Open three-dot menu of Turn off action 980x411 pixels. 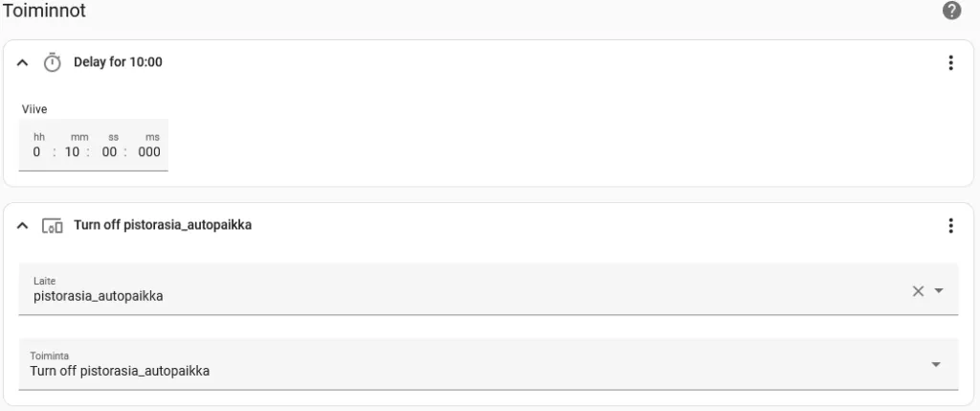(950, 225)
